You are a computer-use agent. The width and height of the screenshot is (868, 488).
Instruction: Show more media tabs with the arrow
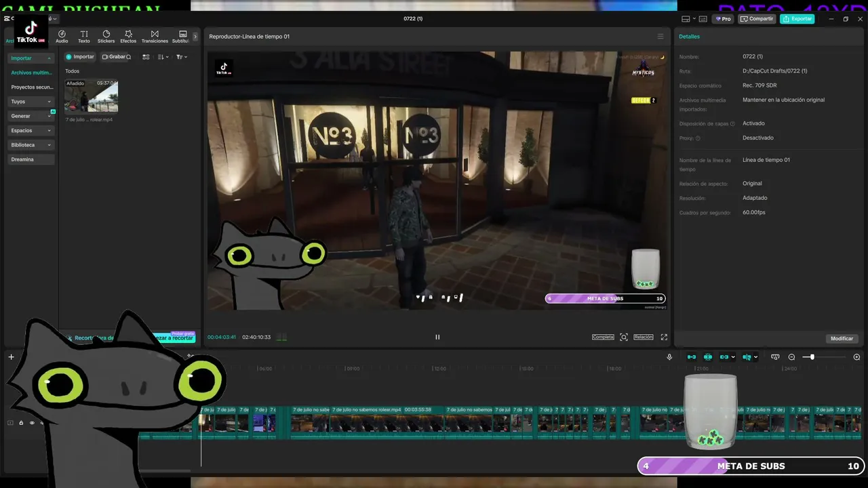pyautogui.click(x=195, y=37)
